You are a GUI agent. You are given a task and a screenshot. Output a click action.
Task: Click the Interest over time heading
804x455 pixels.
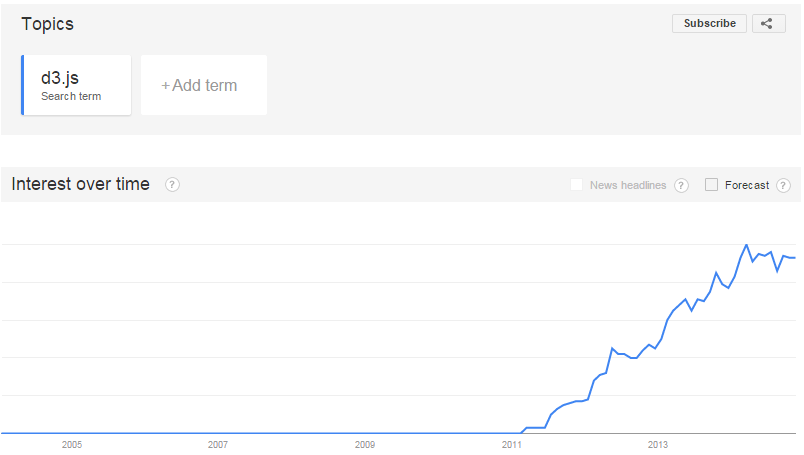coord(81,184)
